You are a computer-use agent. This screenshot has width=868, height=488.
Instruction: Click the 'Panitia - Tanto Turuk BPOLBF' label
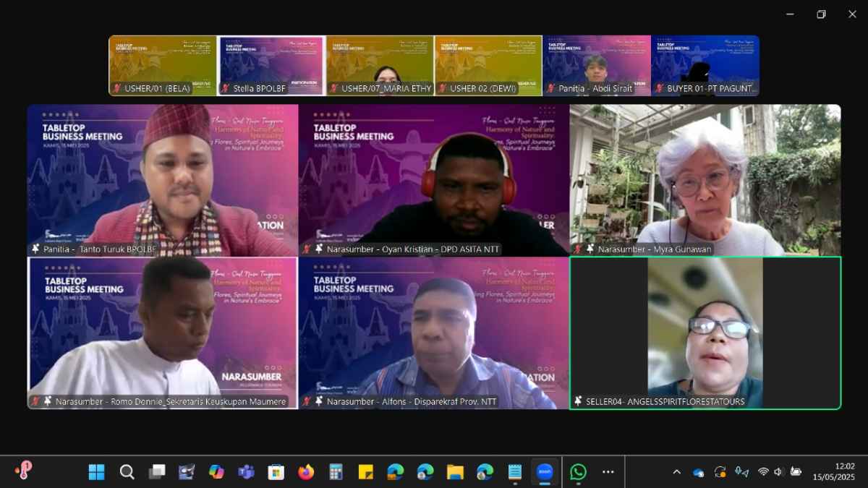pyautogui.click(x=101, y=249)
